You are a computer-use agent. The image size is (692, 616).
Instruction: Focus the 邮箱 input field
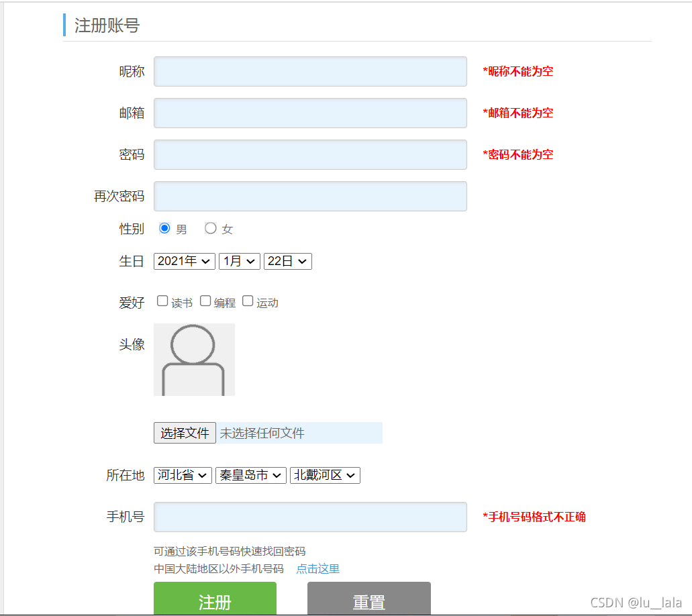(x=310, y=113)
